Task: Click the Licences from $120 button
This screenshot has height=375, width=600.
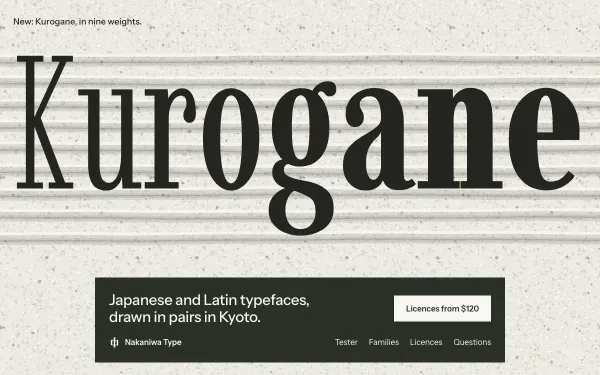Action: tap(442, 308)
